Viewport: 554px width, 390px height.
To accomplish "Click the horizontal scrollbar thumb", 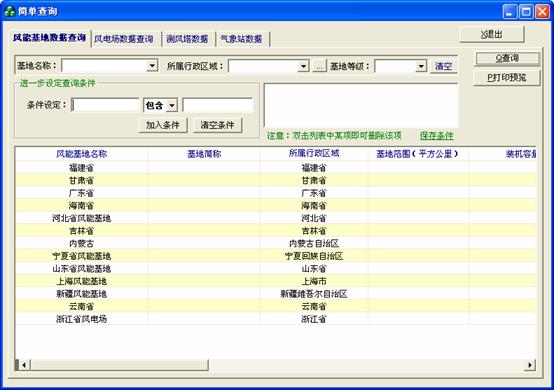I will 119,365.
